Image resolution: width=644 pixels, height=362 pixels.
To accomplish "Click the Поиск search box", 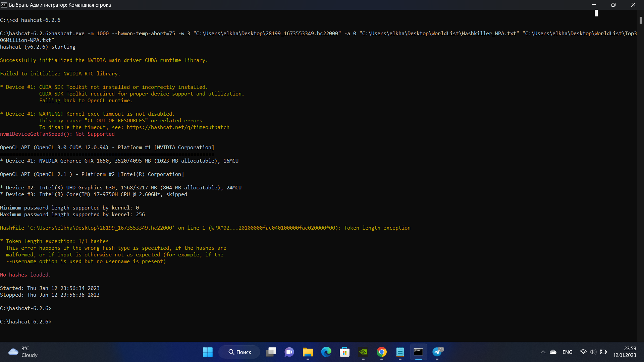I will coord(239,352).
